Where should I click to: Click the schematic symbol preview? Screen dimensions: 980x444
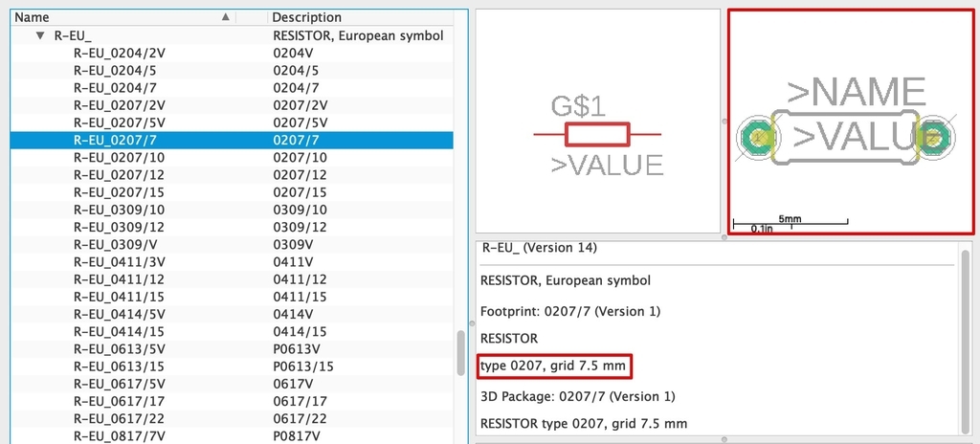tap(598, 122)
